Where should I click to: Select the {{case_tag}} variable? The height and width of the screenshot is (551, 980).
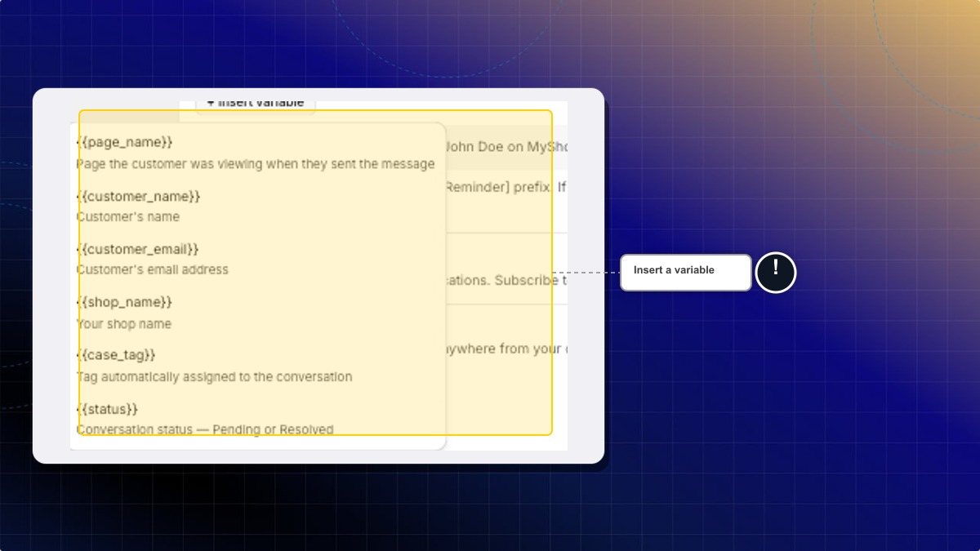[x=116, y=355]
